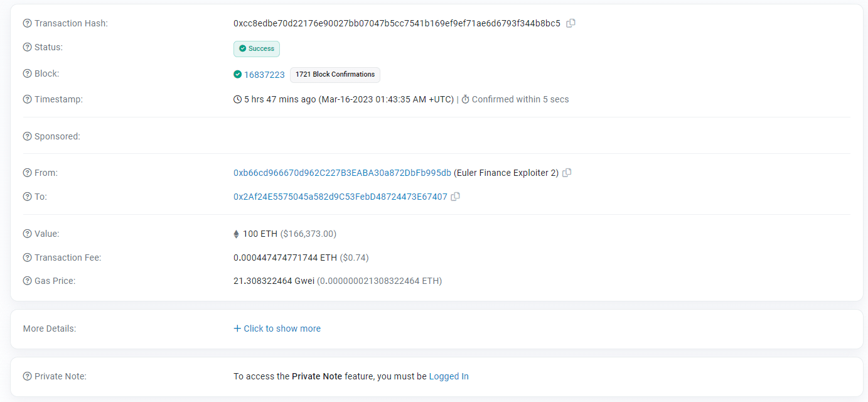Click the help icon beside Transaction Fee
This screenshot has height=402, width=868.
[x=26, y=257]
